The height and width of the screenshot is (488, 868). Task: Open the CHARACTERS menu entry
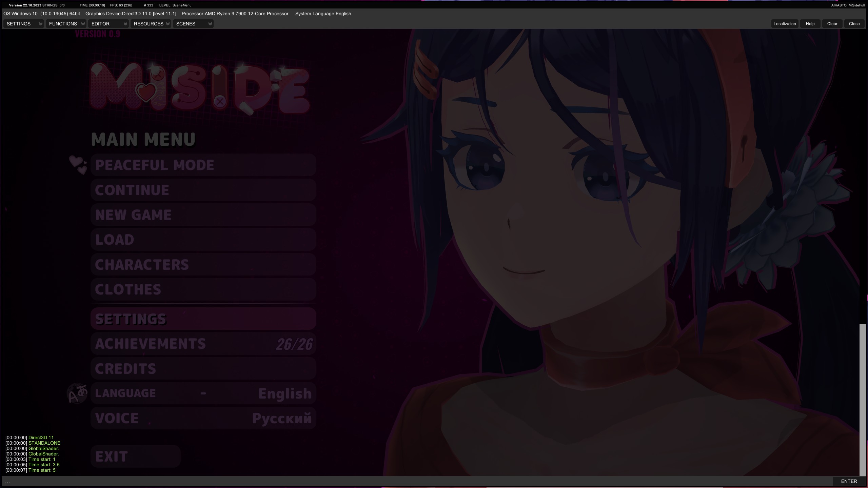point(203,265)
